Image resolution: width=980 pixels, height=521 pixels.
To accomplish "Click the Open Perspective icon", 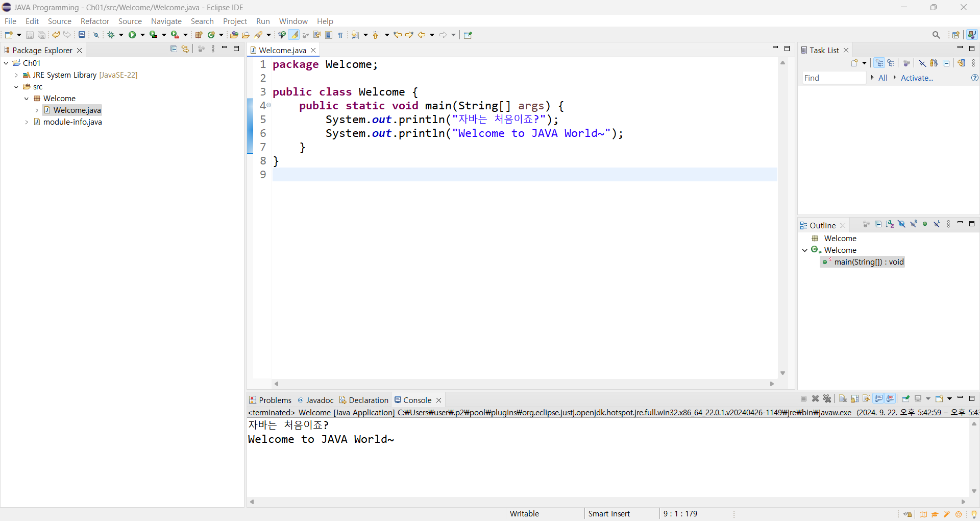I will pyautogui.click(x=956, y=35).
